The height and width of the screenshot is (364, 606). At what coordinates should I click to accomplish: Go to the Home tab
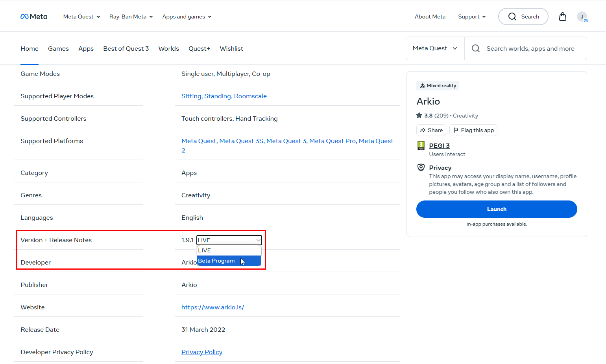tap(30, 48)
